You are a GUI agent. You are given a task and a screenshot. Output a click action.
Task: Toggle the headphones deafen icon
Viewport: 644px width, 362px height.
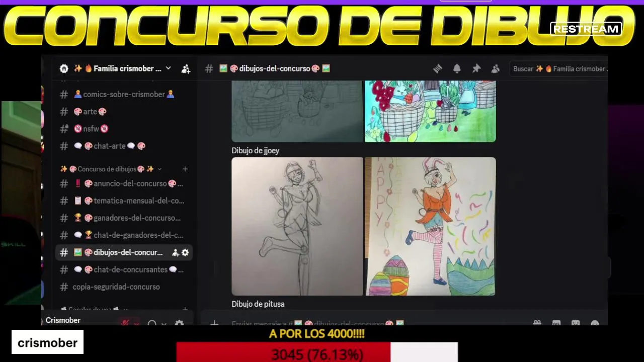[x=152, y=323]
